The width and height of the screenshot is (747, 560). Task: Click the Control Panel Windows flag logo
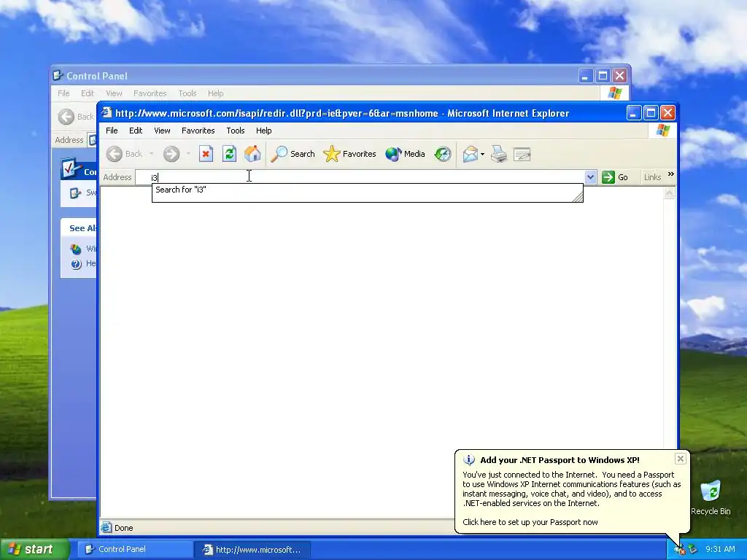[614, 93]
